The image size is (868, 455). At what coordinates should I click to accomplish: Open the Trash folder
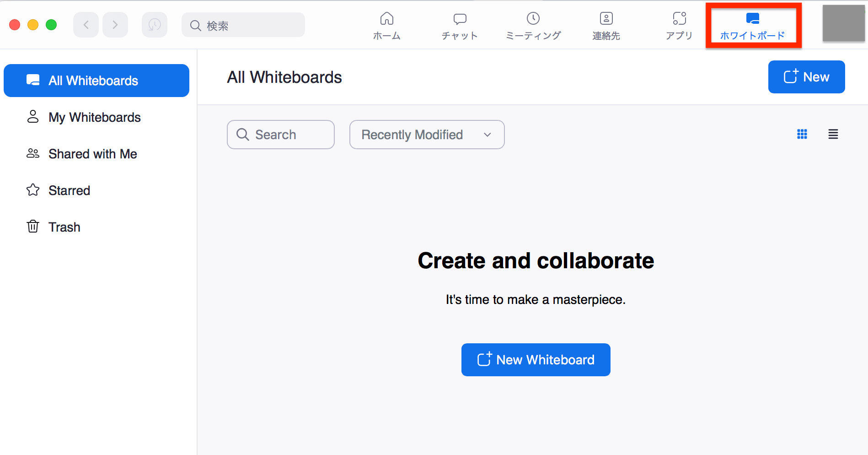tap(64, 227)
